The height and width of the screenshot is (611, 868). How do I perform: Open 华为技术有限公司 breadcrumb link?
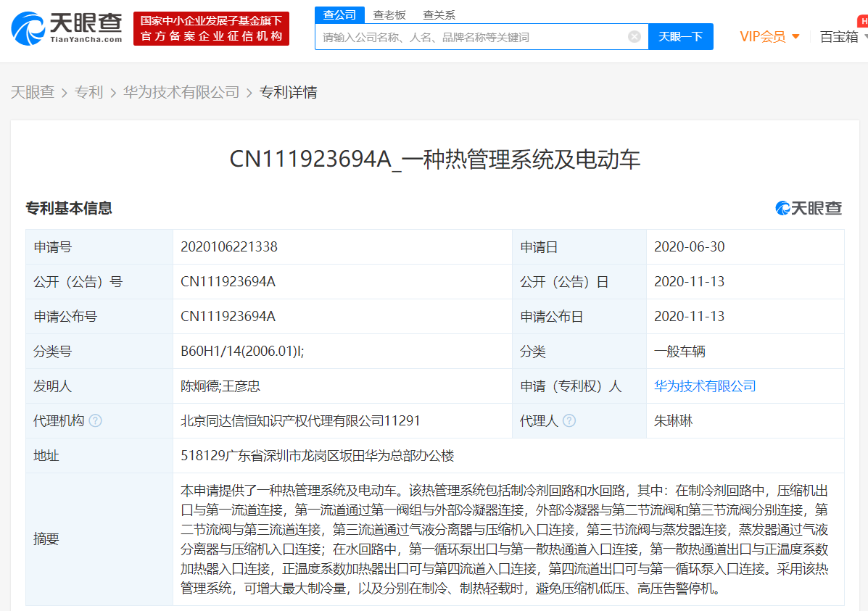click(181, 92)
